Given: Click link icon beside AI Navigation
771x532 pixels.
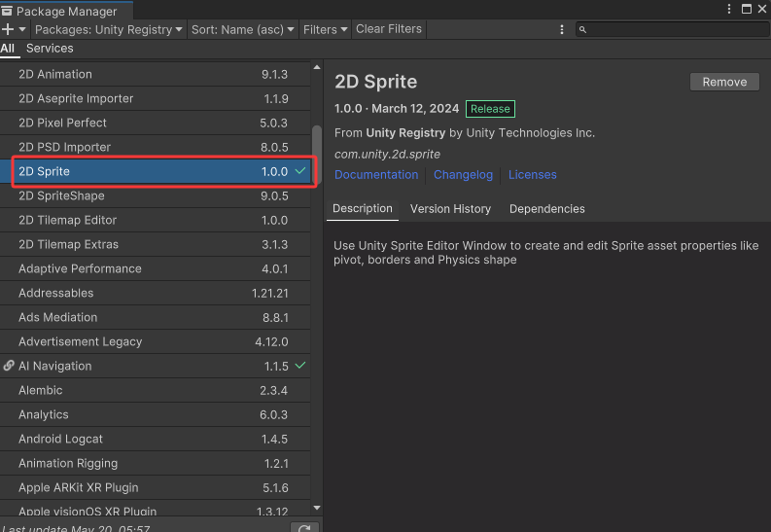Looking at the screenshot, I should [x=9, y=366].
